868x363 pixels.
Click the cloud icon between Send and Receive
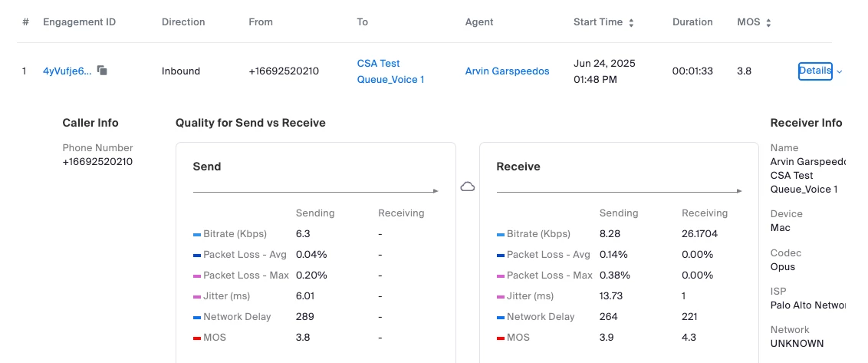(467, 186)
